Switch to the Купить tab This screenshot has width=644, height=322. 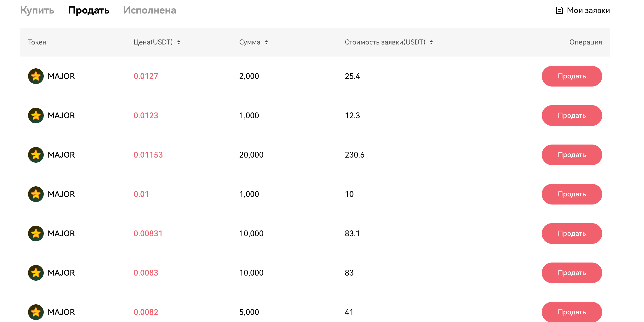click(37, 10)
